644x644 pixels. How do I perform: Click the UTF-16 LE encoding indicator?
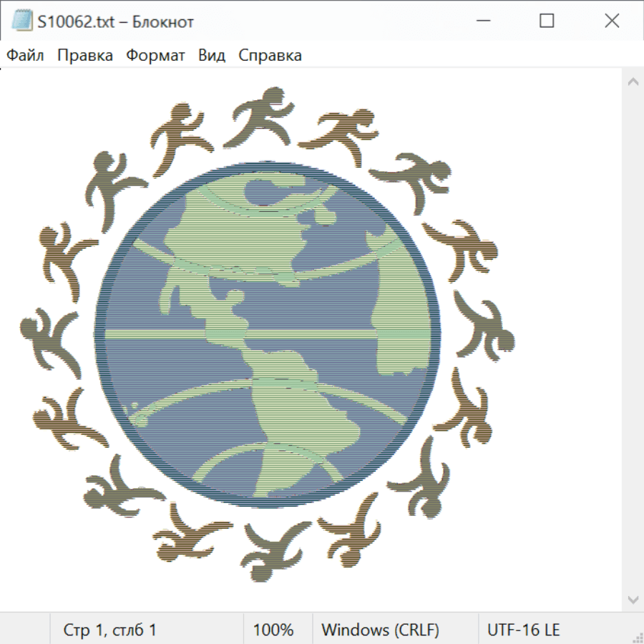(524, 630)
